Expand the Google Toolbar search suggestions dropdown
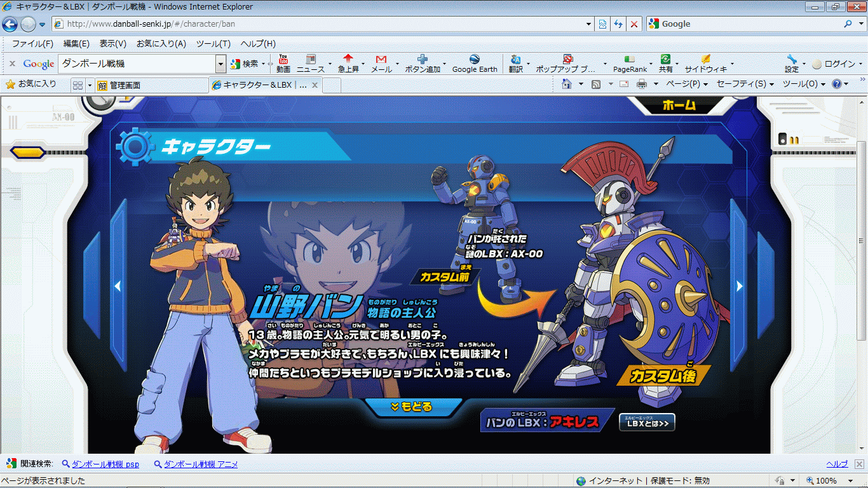This screenshot has width=868, height=488. click(221, 64)
